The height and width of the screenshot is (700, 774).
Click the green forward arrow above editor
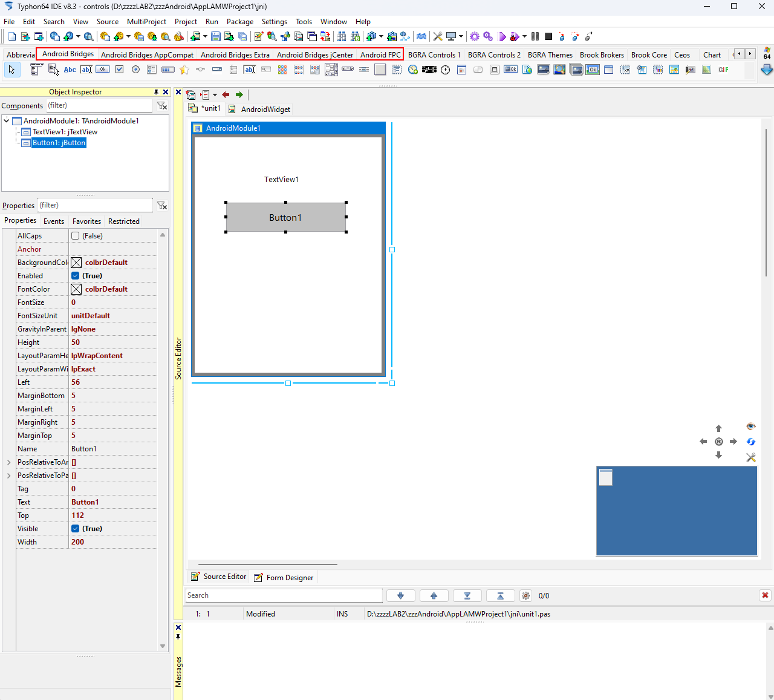tap(239, 95)
